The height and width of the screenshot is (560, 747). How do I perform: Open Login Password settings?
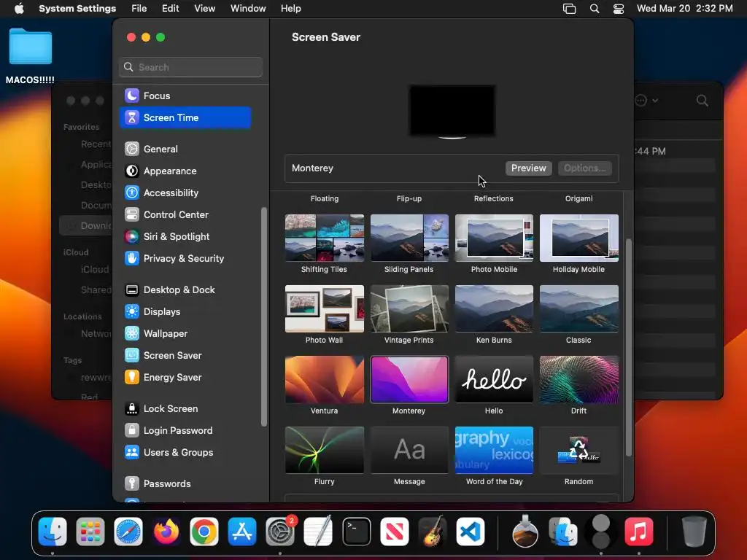tap(185, 431)
